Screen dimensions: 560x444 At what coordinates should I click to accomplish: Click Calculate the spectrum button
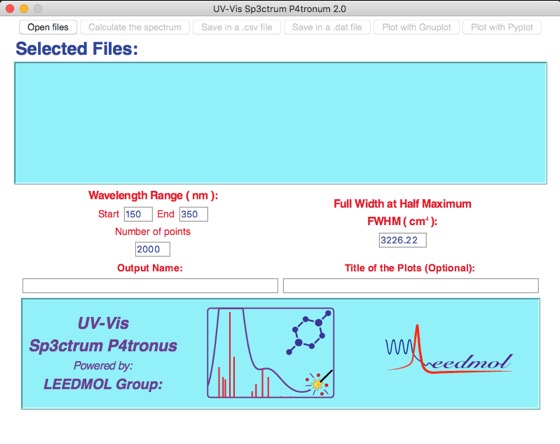click(x=135, y=27)
